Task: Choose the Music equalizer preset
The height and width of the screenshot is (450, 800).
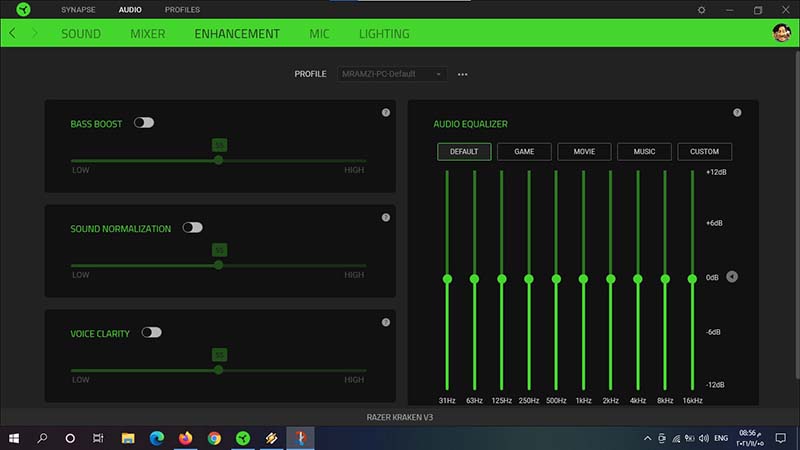Action: point(644,152)
